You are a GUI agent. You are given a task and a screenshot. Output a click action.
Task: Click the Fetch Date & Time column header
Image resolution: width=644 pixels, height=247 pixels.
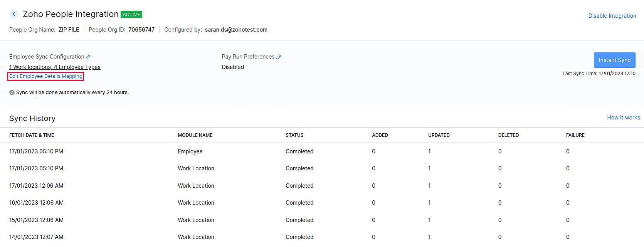coord(32,135)
